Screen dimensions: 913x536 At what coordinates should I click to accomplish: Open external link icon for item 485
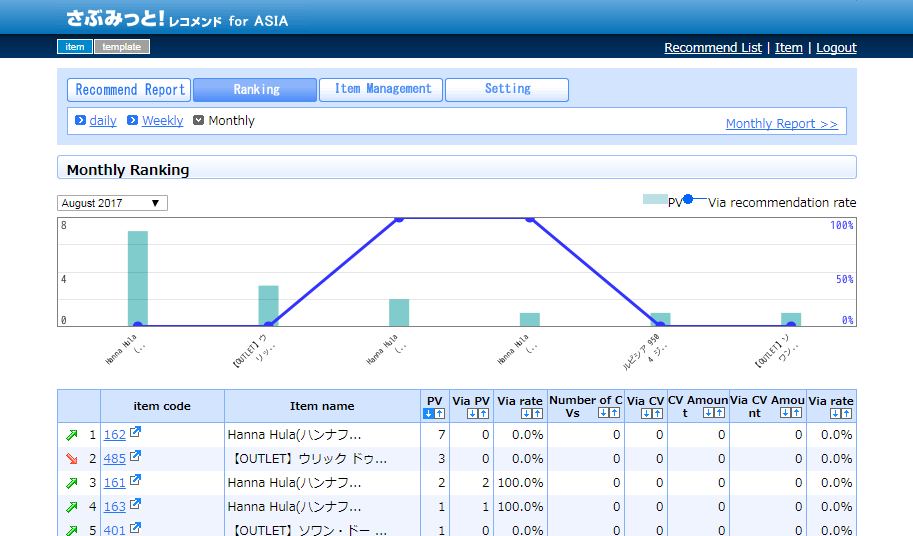click(x=135, y=458)
